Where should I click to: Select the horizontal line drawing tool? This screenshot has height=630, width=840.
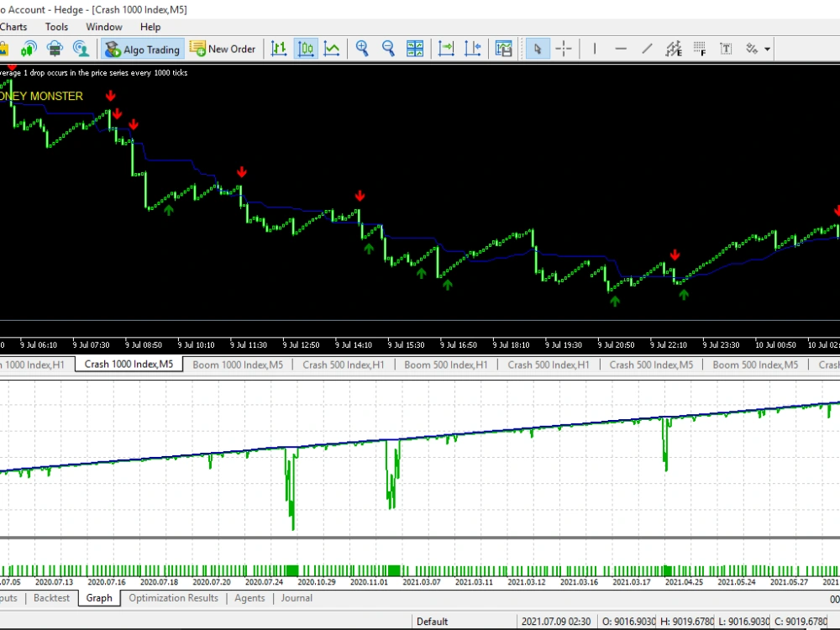pyautogui.click(x=620, y=48)
